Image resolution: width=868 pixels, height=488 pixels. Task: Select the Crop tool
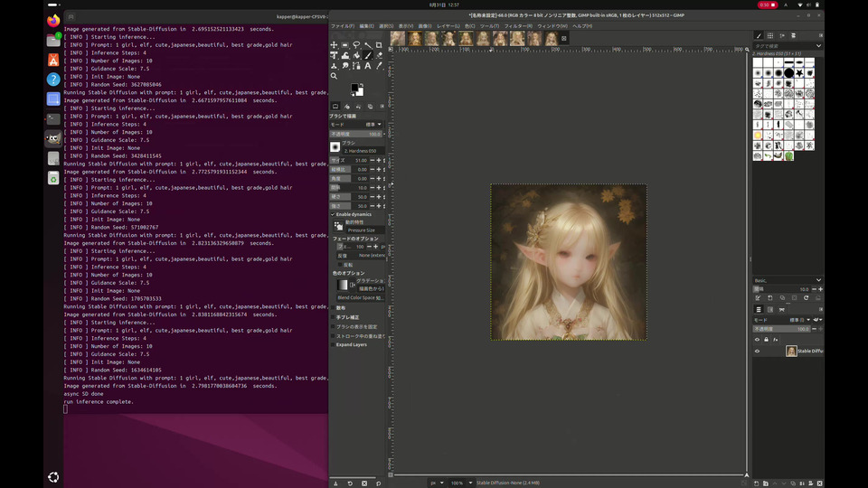(x=378, y=44)
